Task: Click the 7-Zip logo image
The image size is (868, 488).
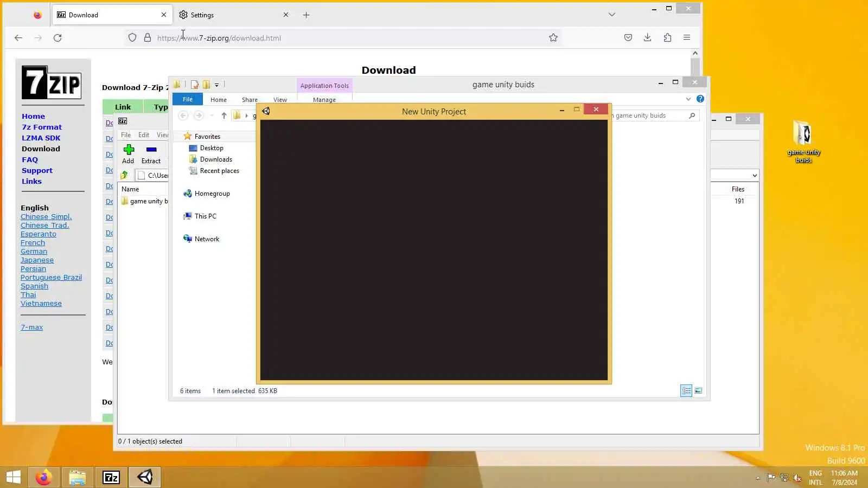Action: tap(52, 82)
